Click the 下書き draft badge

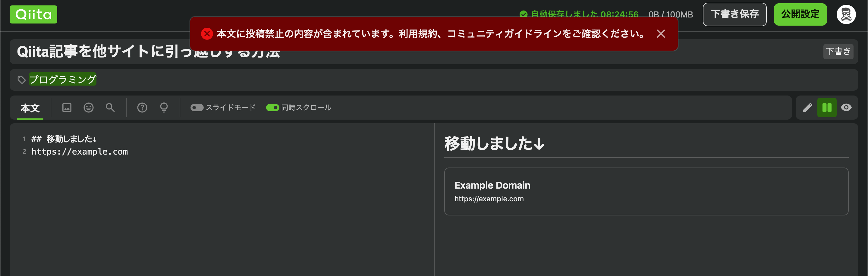click(x=838, y=52)
